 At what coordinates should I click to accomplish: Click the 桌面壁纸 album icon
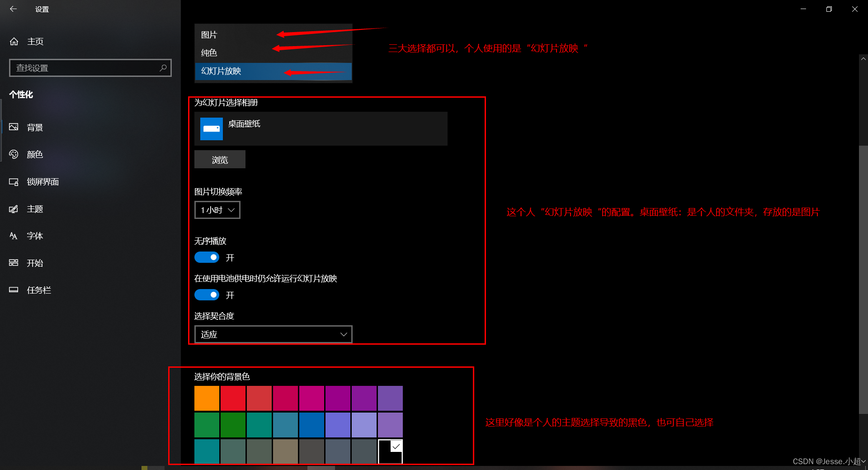coord(212,129)
